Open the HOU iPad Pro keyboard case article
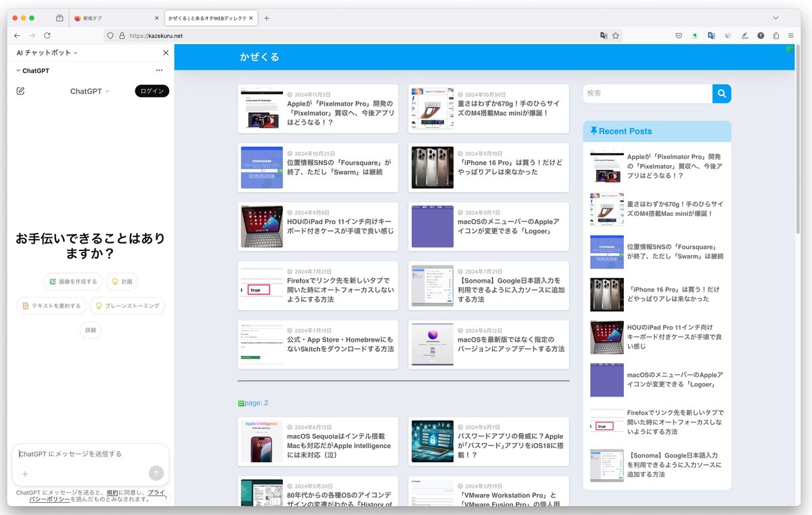Viewport: 812px width, 515px height. 318,227
